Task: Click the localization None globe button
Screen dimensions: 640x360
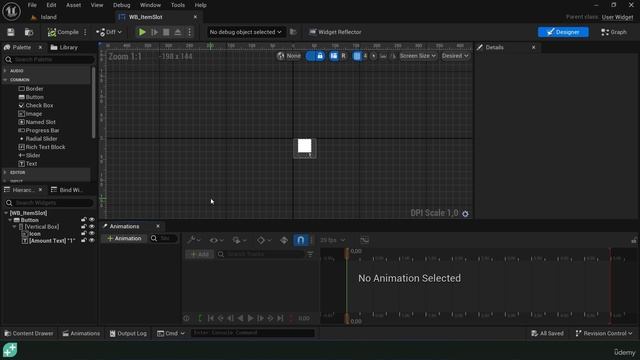Action: pos(289,56)
